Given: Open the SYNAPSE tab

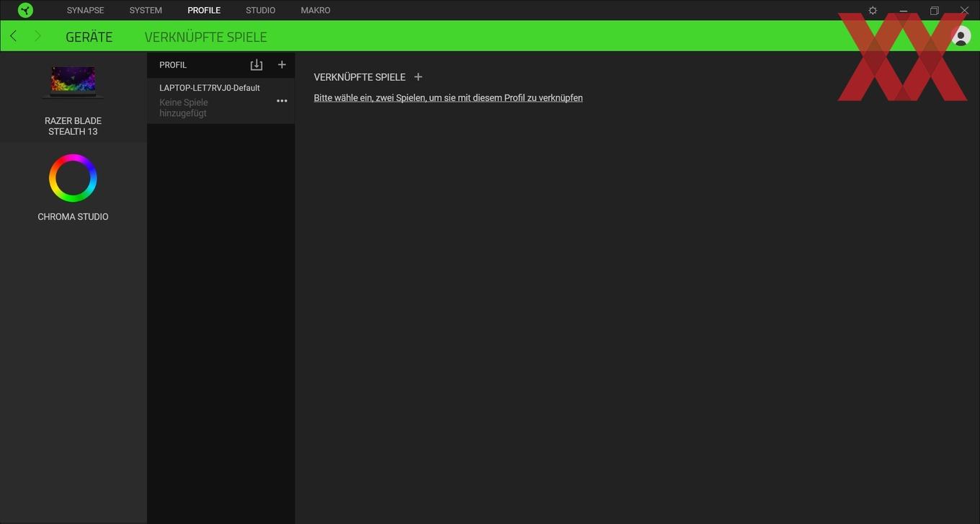Looking at the screenshot, I should 85,10.
